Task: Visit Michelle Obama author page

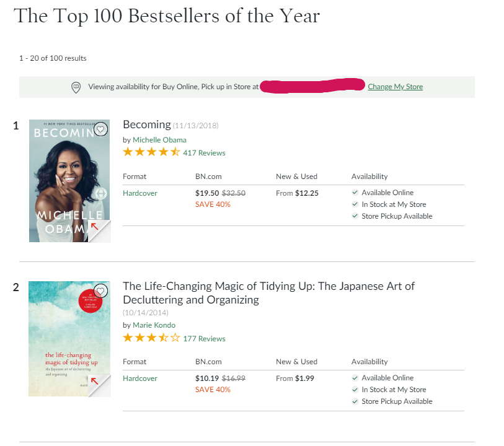Action: click(x=159, y=140)
